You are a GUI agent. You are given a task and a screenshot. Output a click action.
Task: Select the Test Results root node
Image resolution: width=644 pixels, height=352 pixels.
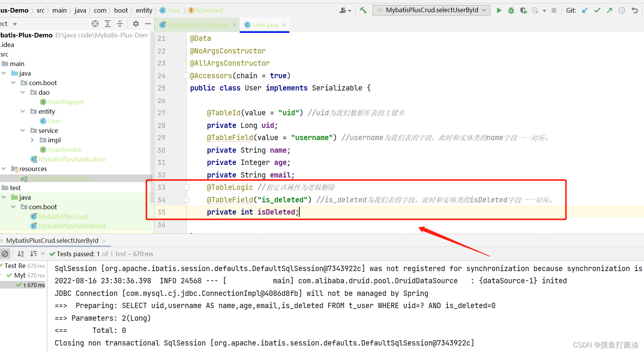pyautogui.click(x=23, y=266)
